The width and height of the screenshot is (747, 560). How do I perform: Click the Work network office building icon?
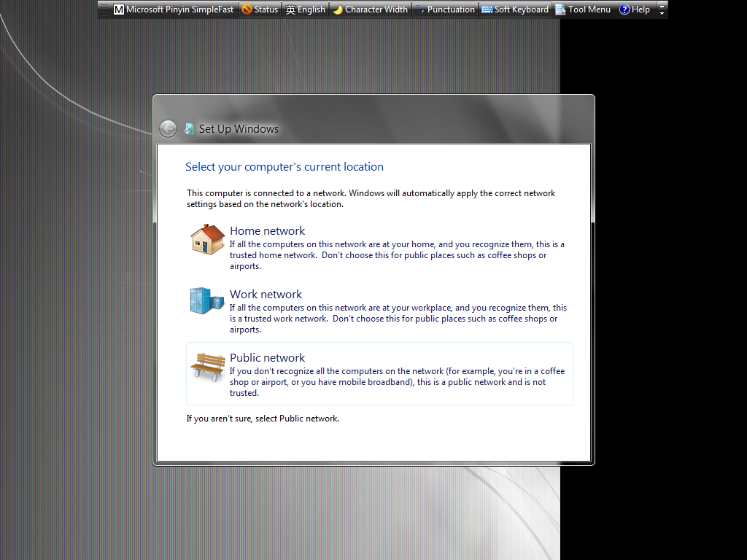click(206, 300)
